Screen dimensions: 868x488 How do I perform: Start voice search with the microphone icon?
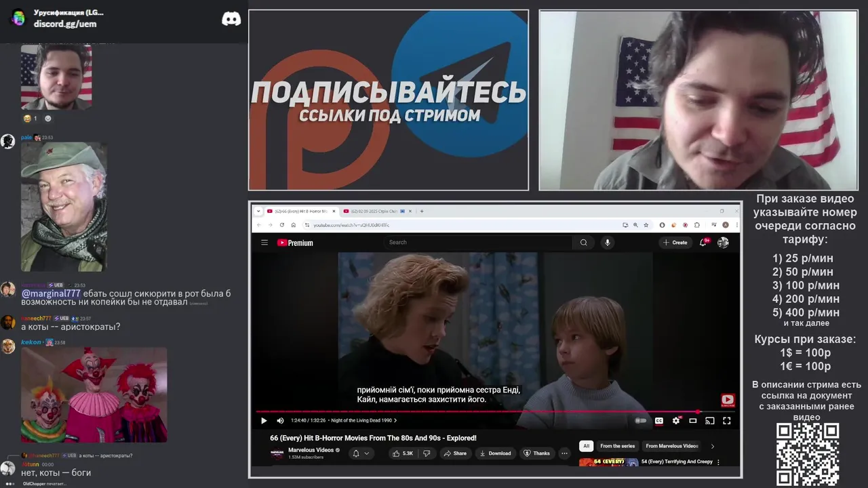tap(607, 243)
